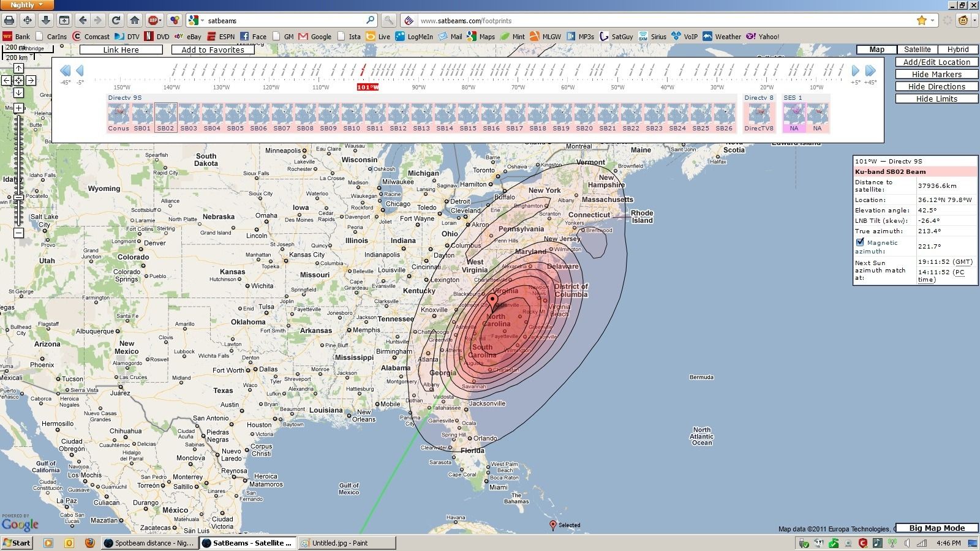Open the bookmark star dropdown arrow

click(x=933, y=20)
